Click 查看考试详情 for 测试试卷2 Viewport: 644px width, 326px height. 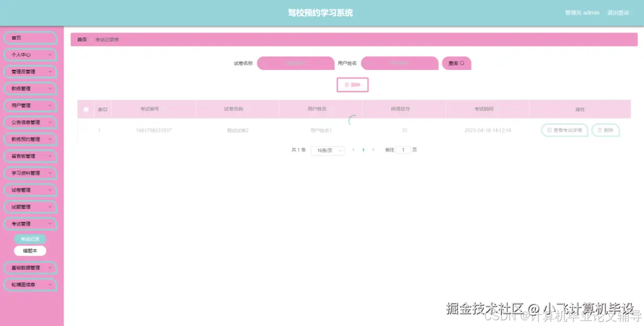point(565,130)
